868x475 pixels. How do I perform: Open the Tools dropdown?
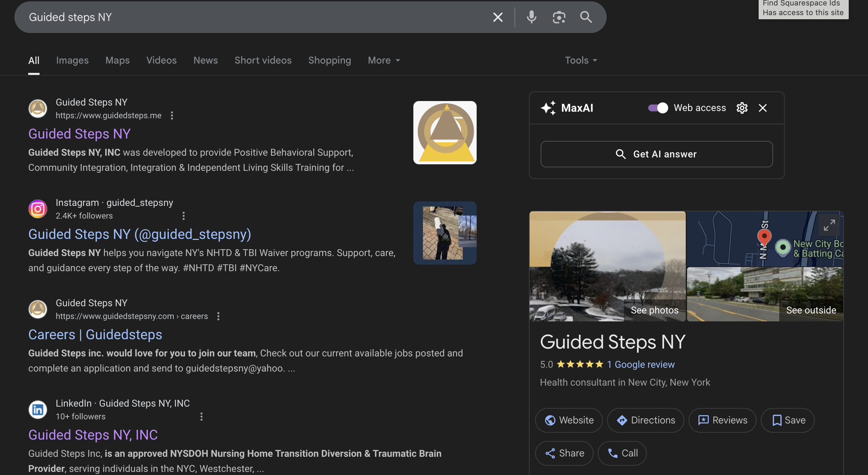click(x=581, y=60)
